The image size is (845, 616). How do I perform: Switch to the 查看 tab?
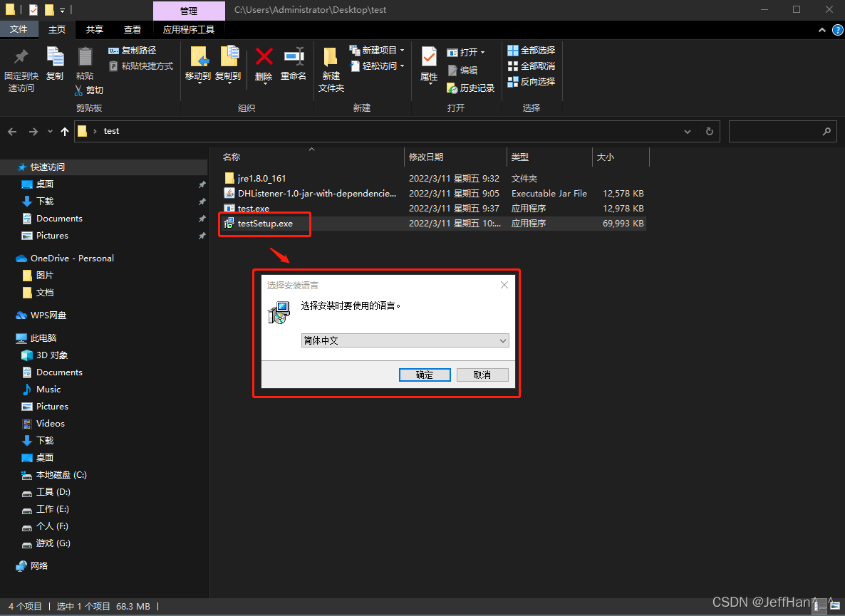[x=133, y=29]
